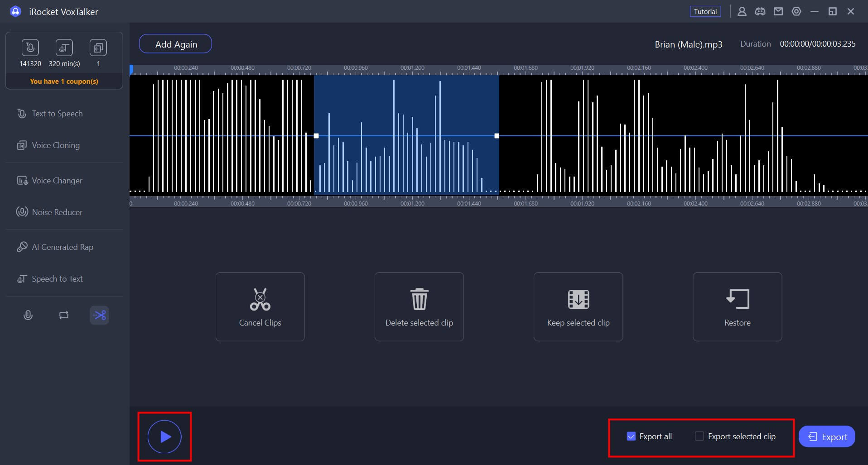This screenshot has width=868, height=465.
Task: Open the user account icon
Action: [742, 11]
